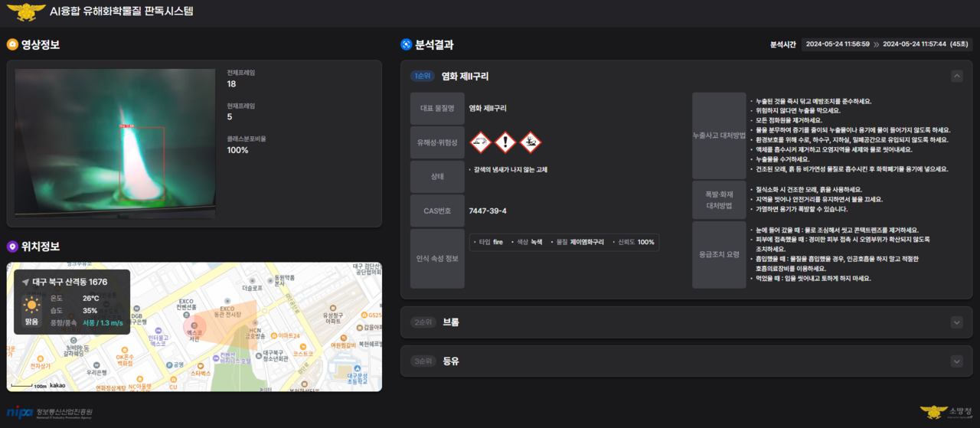This screenshot has height=428, width=980.
Task: Click the analysis icon beside 분석결과
Action: coord(407,44)
